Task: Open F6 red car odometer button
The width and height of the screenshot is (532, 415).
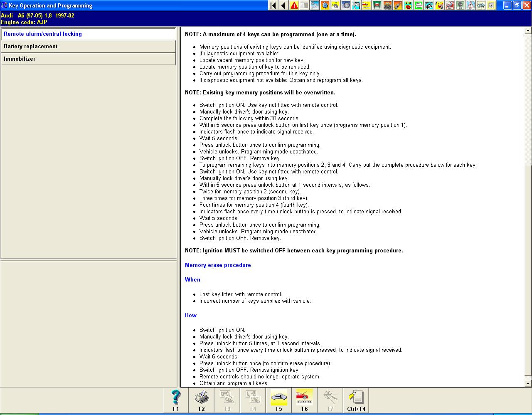Action: pyautogui.click(x=305, y=400)
